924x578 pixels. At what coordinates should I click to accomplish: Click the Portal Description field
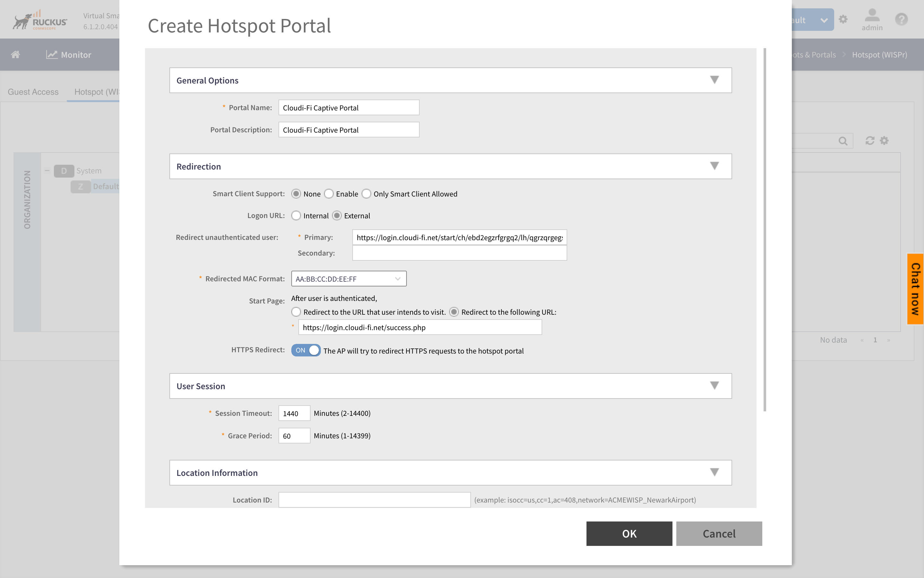tap(349, 130)
